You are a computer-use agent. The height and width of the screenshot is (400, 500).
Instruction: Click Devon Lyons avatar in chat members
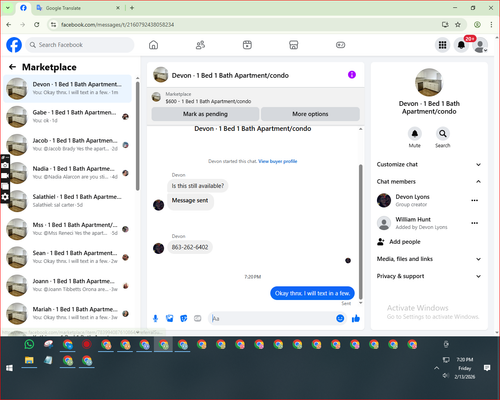coord(384,200)
